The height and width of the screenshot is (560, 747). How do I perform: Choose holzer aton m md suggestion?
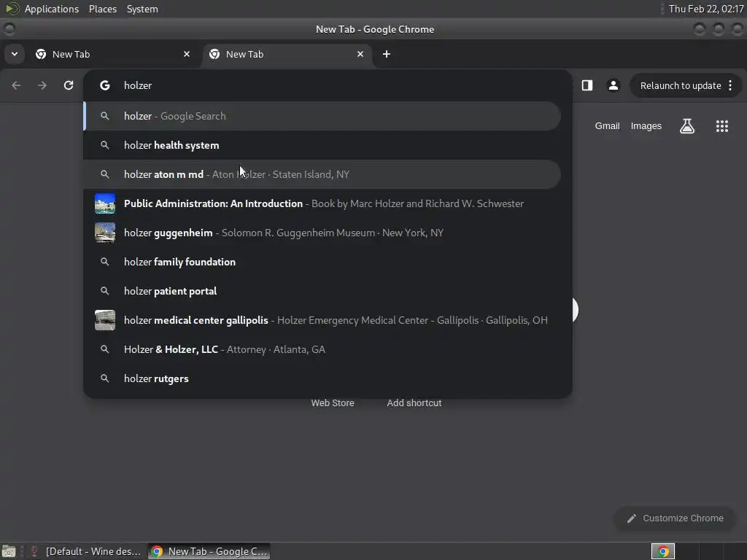tap(322, 174)
